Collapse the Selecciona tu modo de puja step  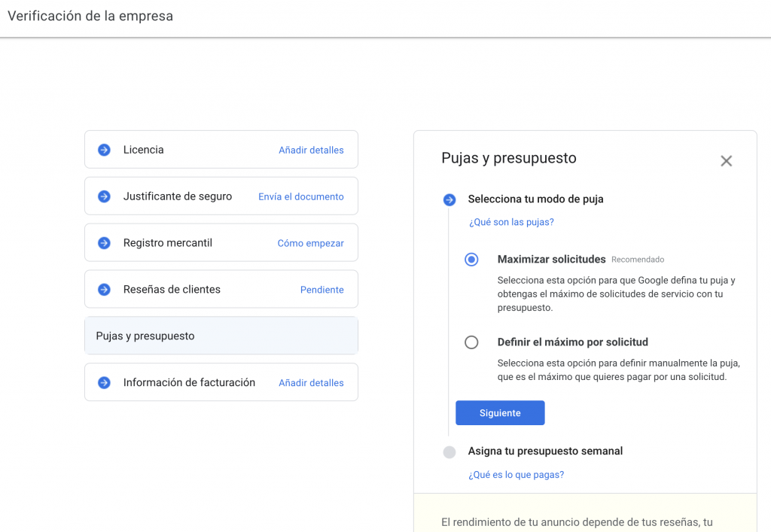535,199
